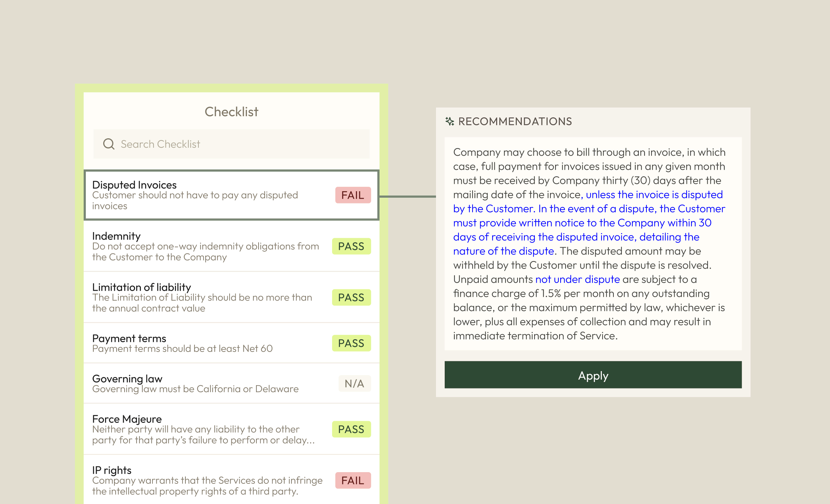Click the Checklist panel title
830x504 pixels.
point(231,112)
